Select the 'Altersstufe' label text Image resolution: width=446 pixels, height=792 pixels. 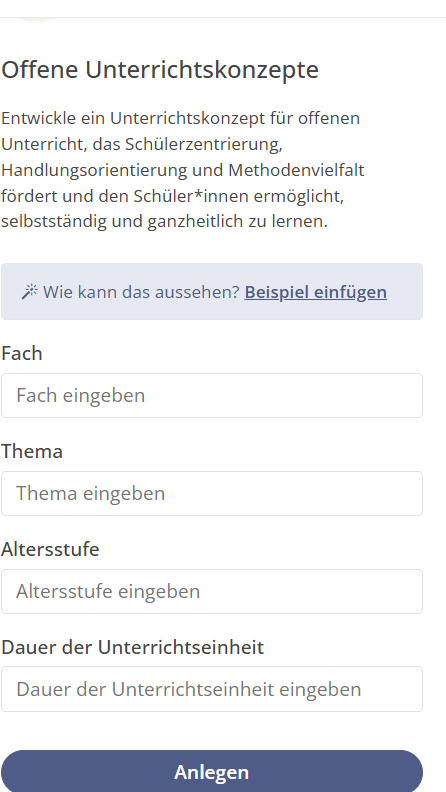50,549
